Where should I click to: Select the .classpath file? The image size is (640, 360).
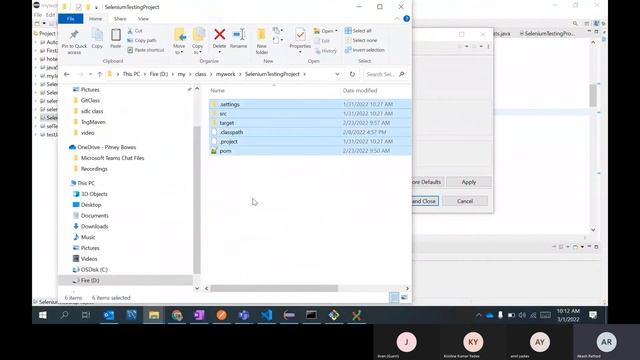click(309, 132)
